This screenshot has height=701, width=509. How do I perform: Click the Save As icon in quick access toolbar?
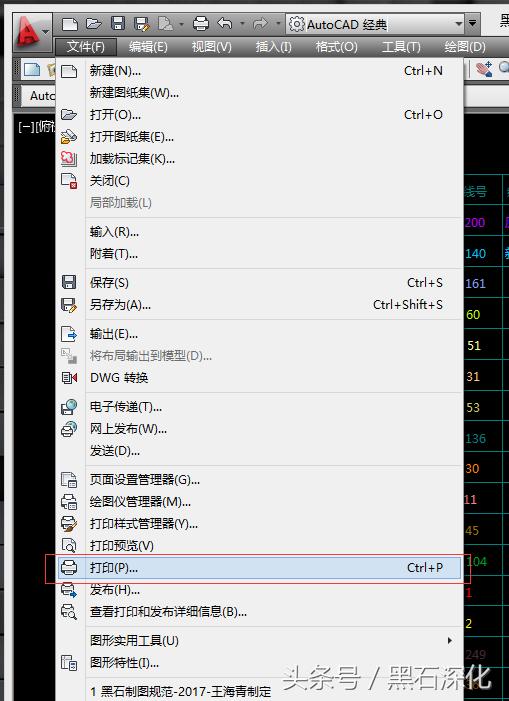pyautogui.click(x=142, y=24)
